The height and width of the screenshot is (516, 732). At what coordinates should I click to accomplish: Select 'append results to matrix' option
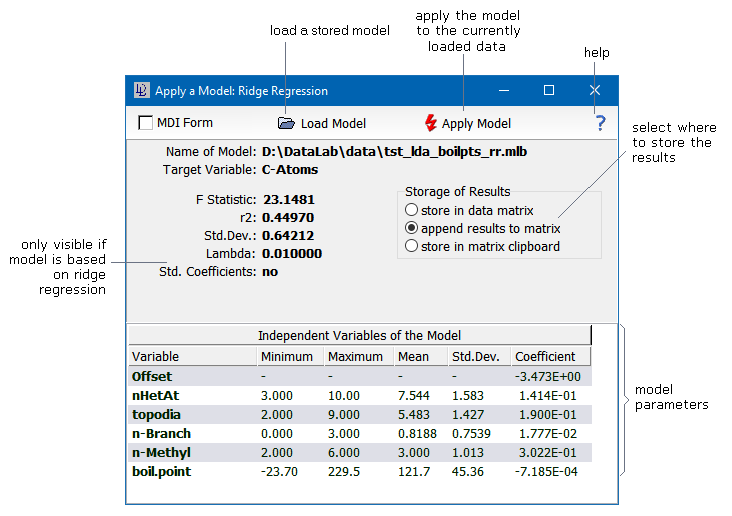pyautogui.click(x=411, y=228)
